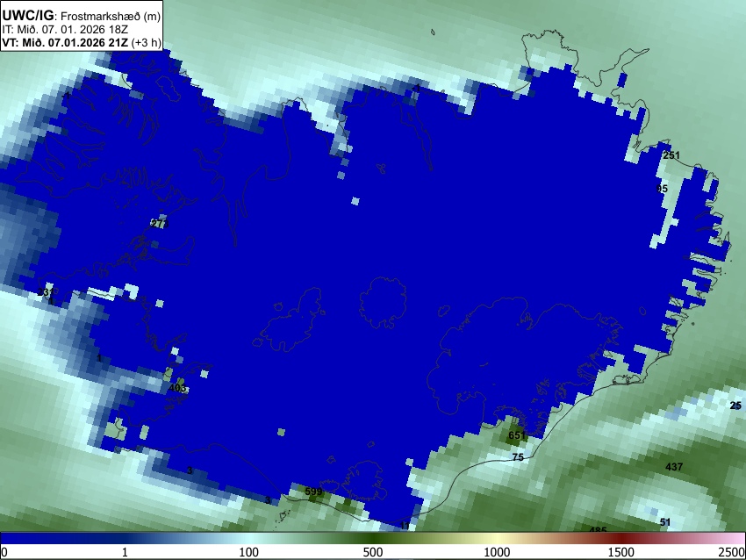Click the "VT: Mið. 07.01.2026 21Z (+3 h)" line
Viewport: 746px width, 560px height.
point(82,42)
